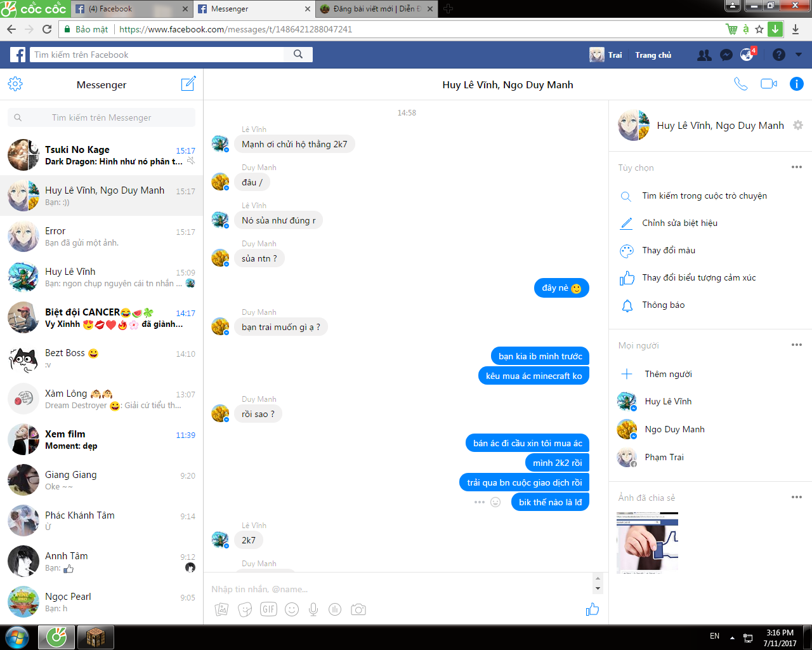Open Messenger settings gear icon

coord(15,84)
